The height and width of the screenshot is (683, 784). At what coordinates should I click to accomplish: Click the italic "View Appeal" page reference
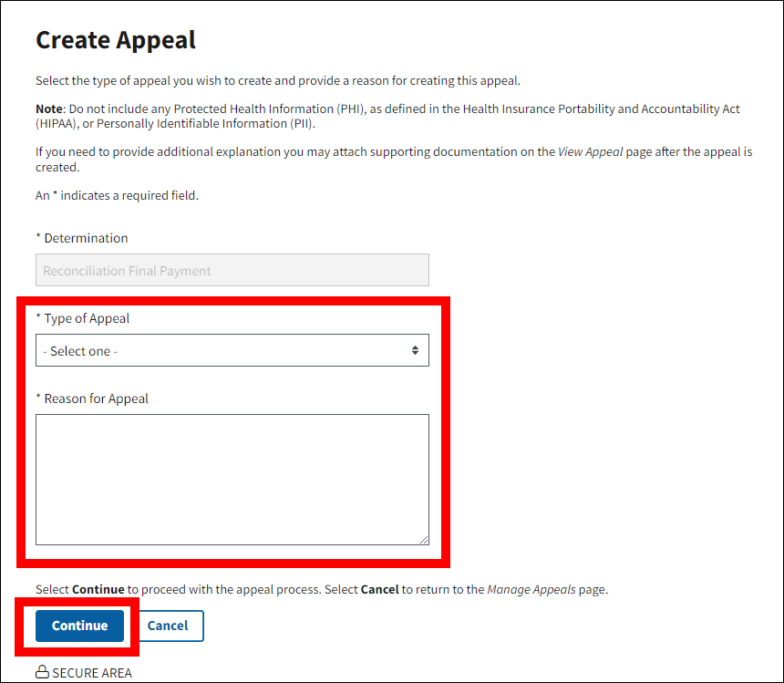(x=591, y=152)
